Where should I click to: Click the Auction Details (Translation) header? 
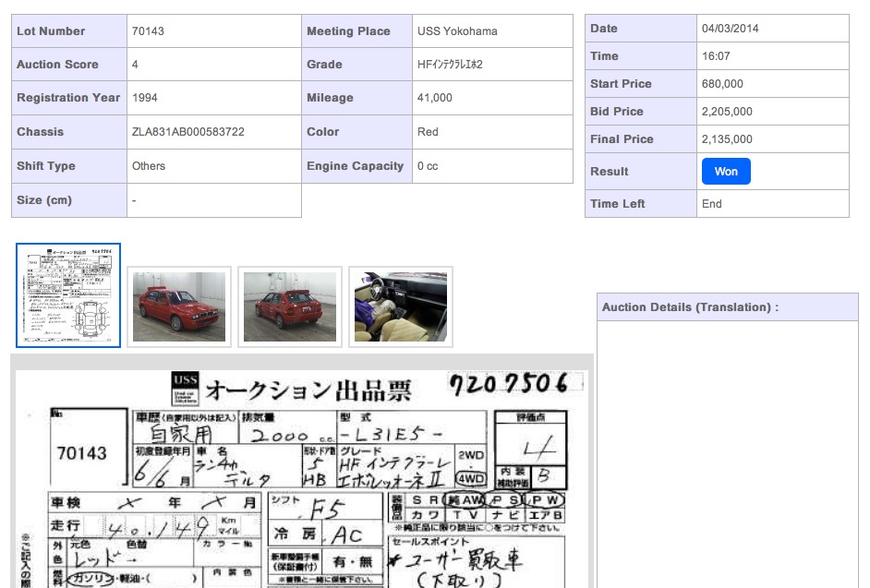[690, 307]
